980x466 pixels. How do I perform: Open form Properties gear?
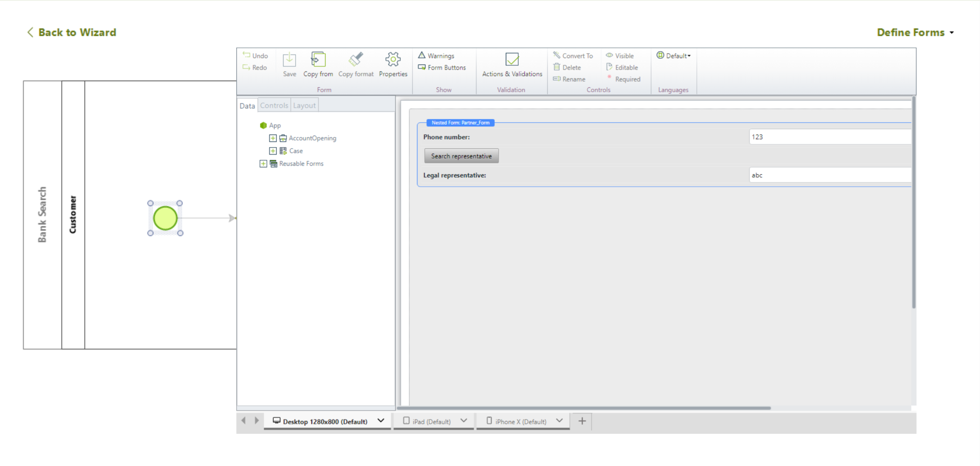pyautogui.click(x=393, y=60)
